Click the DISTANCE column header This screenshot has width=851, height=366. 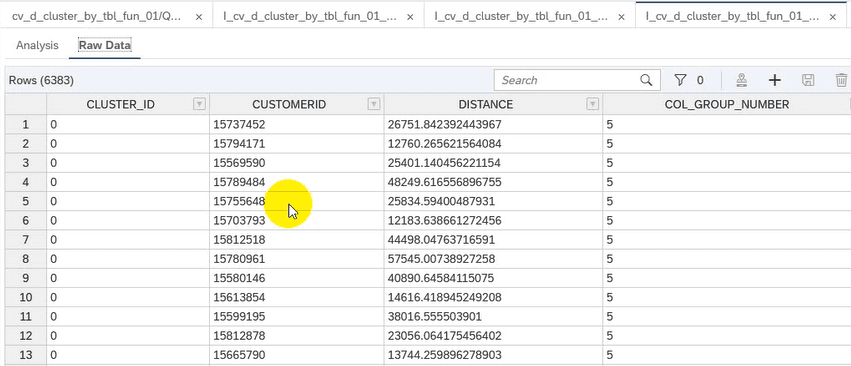click(493, 104)
